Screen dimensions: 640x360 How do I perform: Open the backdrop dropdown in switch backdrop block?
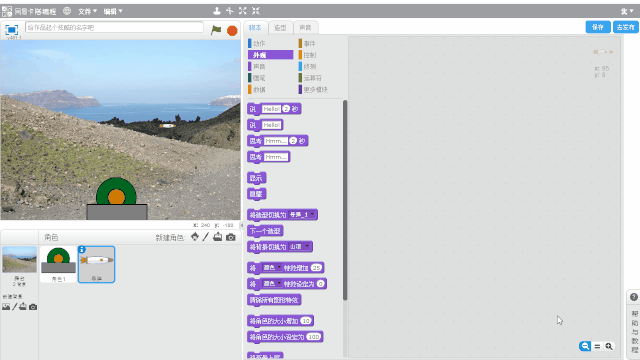(x=299, y=247)
